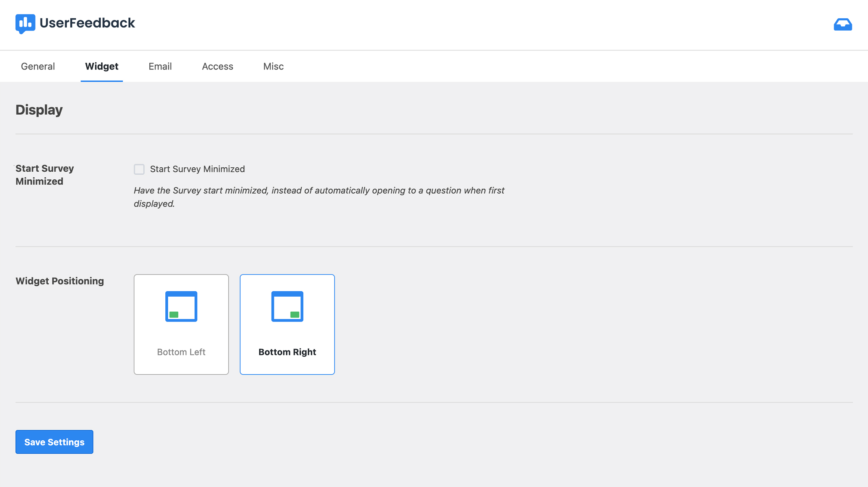Select Bottom Left widget positioning icon

pos(181,305)
